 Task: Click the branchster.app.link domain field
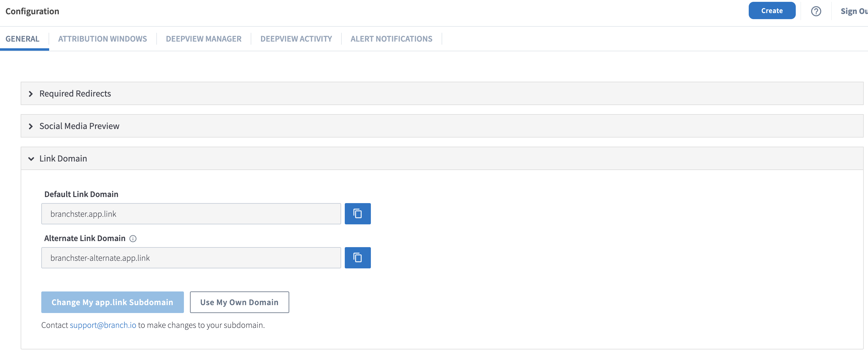191,214
